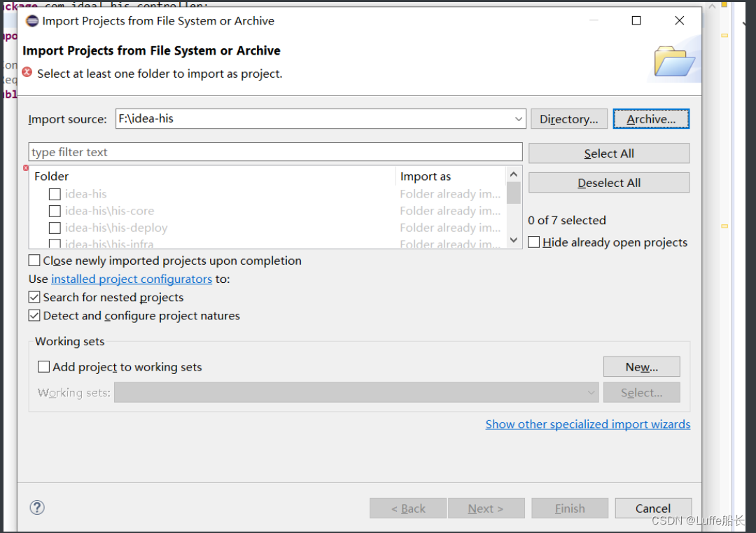Open the installed project configurators link

click(x=131, y=279)
